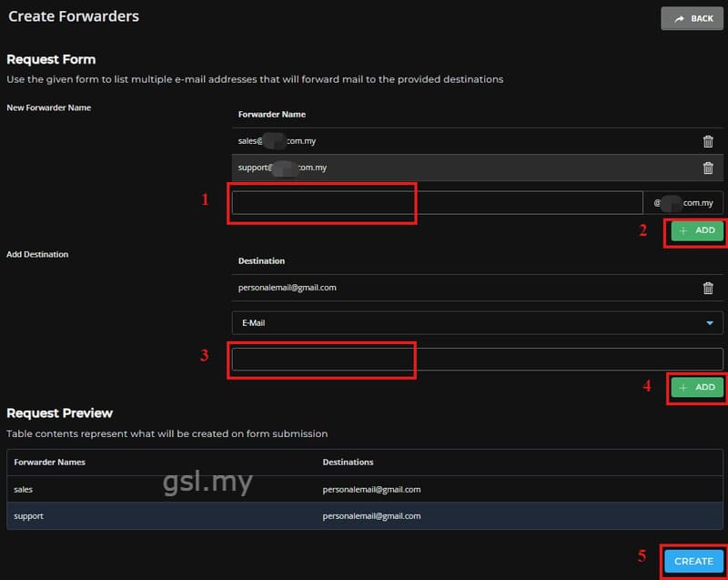This screenshot has height=580, width=728.
Task: Select the sales@ entry in Forwarder Name list
Action: [477, 141]
